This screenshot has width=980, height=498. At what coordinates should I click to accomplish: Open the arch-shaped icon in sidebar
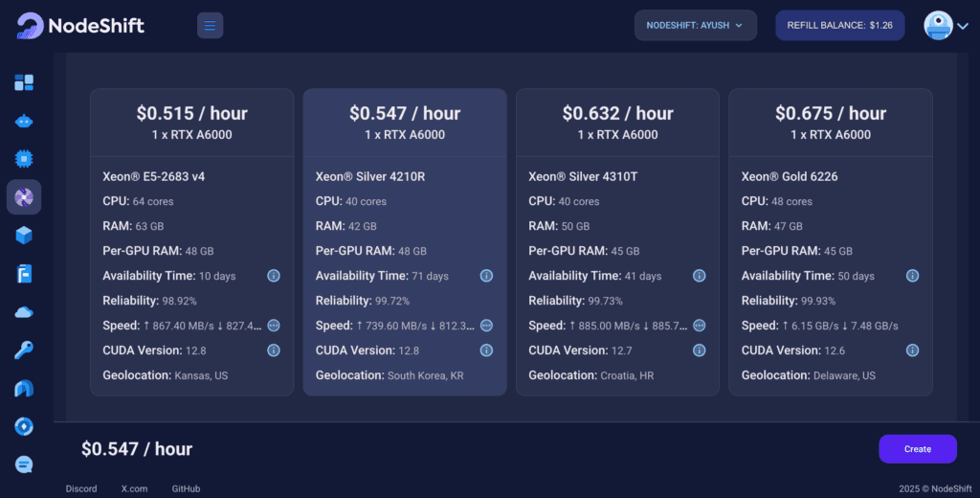[x=24, y=389]
